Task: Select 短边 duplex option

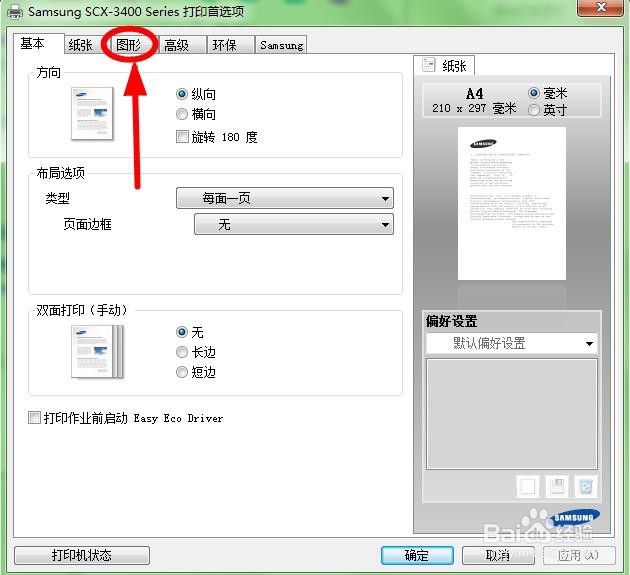Action: pos(182,372)
